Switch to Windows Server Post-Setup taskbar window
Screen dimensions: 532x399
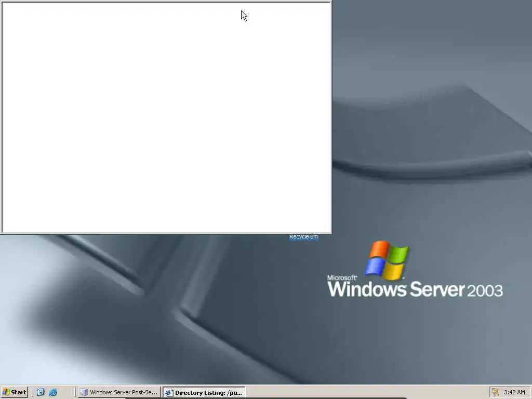119,392
